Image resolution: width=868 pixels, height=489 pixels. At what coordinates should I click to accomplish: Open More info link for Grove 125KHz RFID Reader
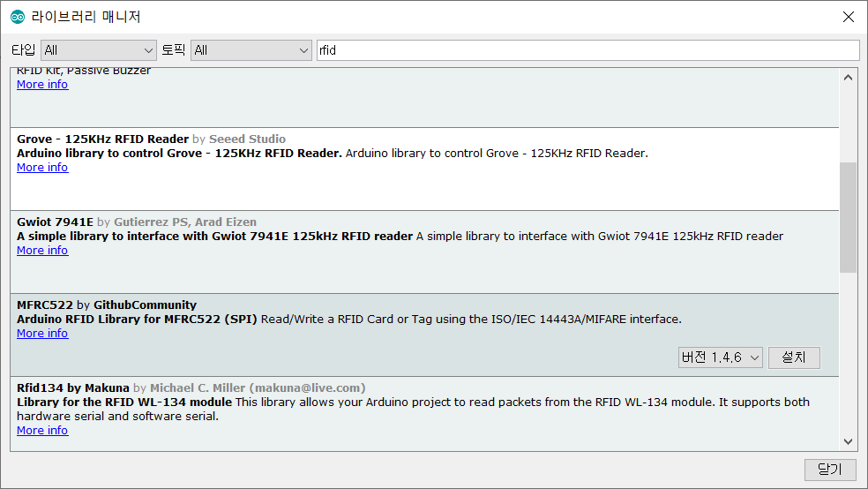pos(42,168)
